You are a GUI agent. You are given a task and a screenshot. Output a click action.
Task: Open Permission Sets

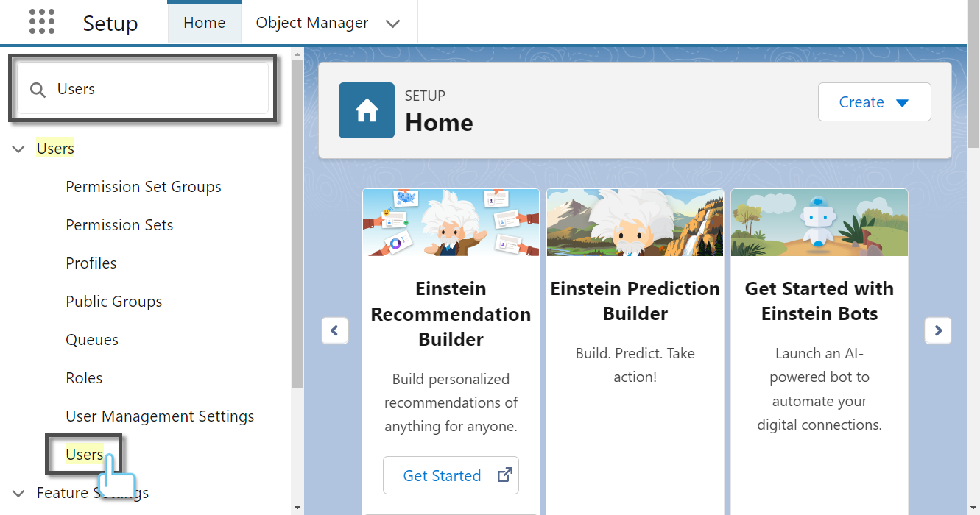tap(119, 225)
